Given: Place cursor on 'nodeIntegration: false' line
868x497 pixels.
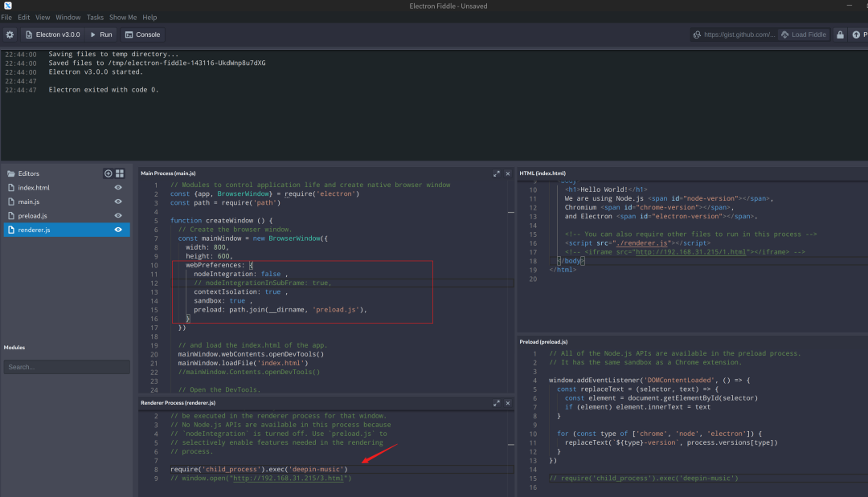Looking at the screenshot, I should pos(241,274).
